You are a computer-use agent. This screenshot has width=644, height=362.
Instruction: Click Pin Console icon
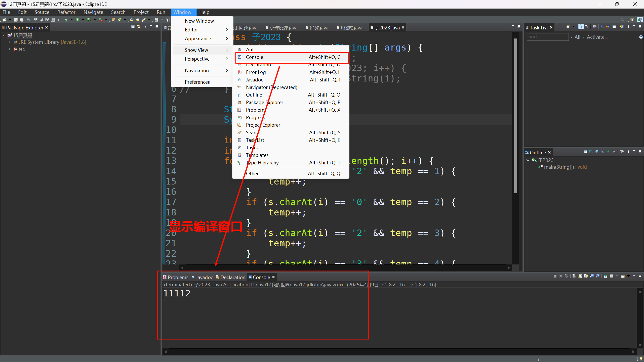(x=605, y=276)
